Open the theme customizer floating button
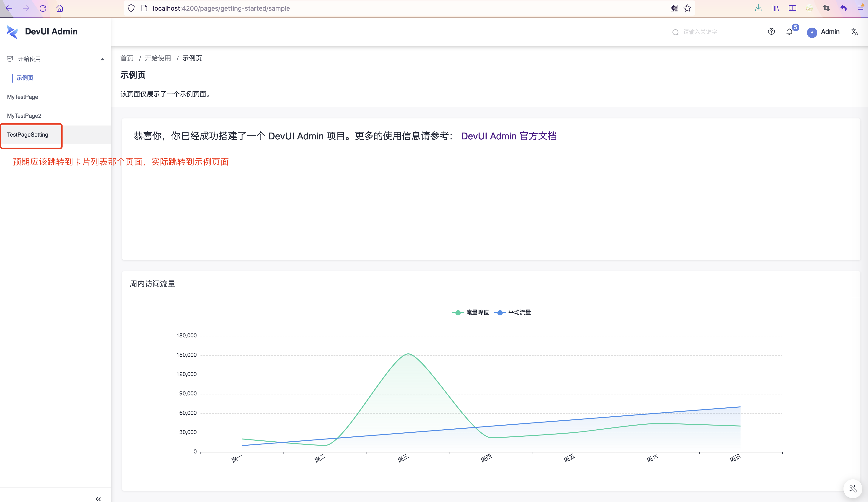 click(x=852, y=489)
